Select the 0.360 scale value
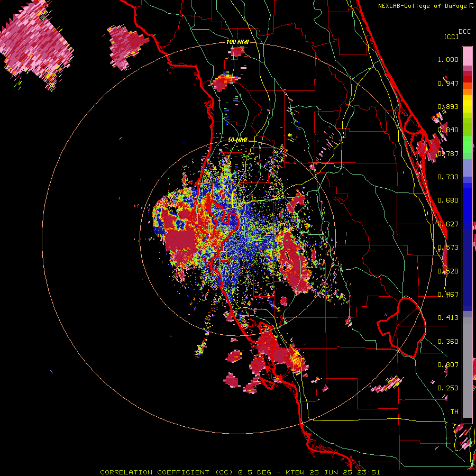 pos(448,342)
